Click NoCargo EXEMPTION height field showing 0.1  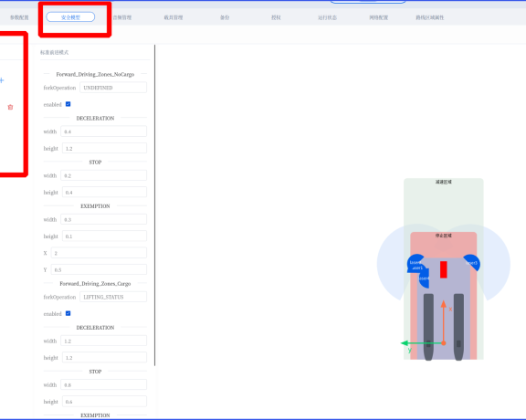pyautogui.click(x=104, y=236)
